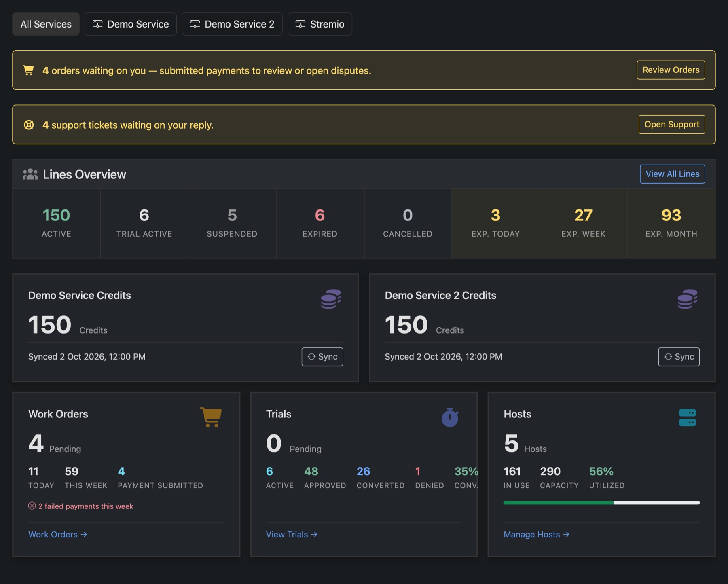Click the '26 Converted' trials stat
This screenshot has width=728, height=584.
pyautogui.click(x=381, y=478)
